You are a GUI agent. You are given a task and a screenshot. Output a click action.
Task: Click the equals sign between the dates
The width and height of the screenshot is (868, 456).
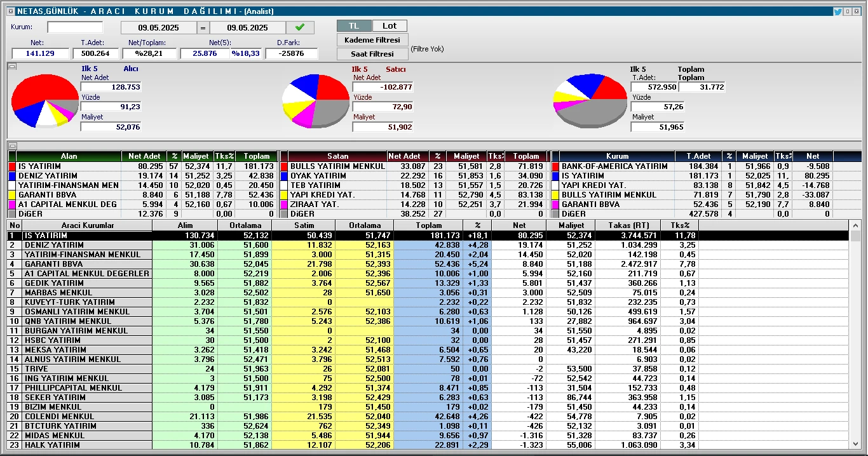(203, 27)
